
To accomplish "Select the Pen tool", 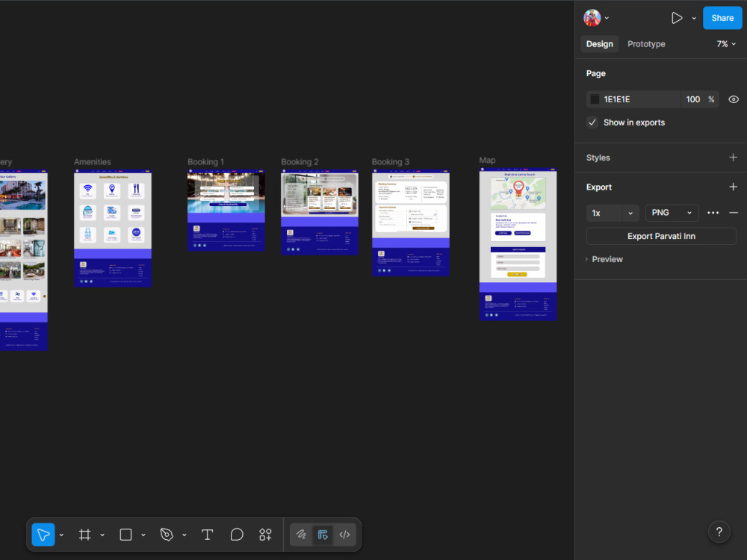I will (x=167, y=535).
